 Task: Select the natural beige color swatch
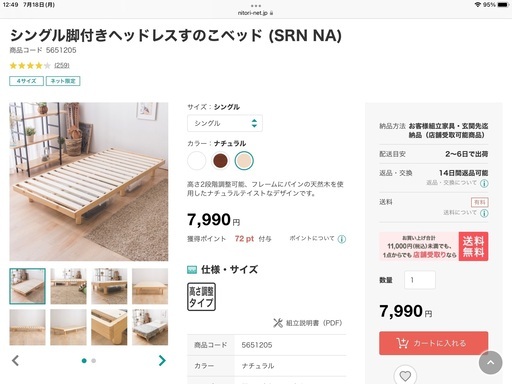click(244, 160)
